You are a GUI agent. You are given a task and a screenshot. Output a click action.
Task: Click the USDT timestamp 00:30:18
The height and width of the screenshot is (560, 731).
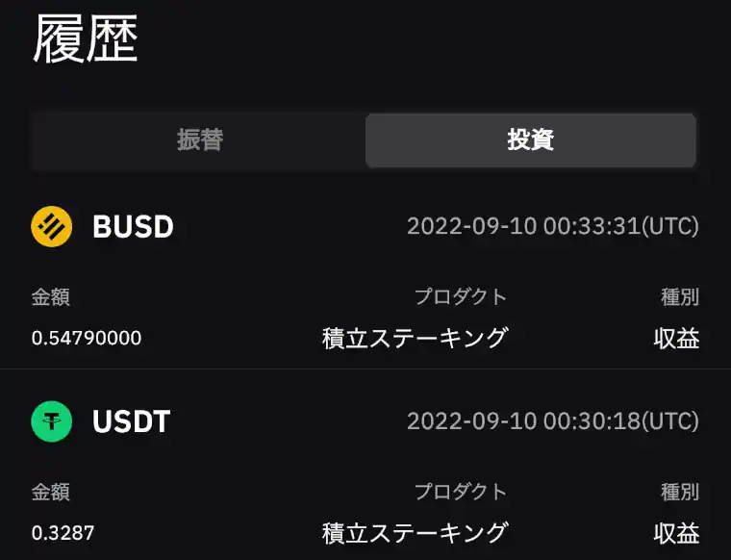tap(552, 421)
